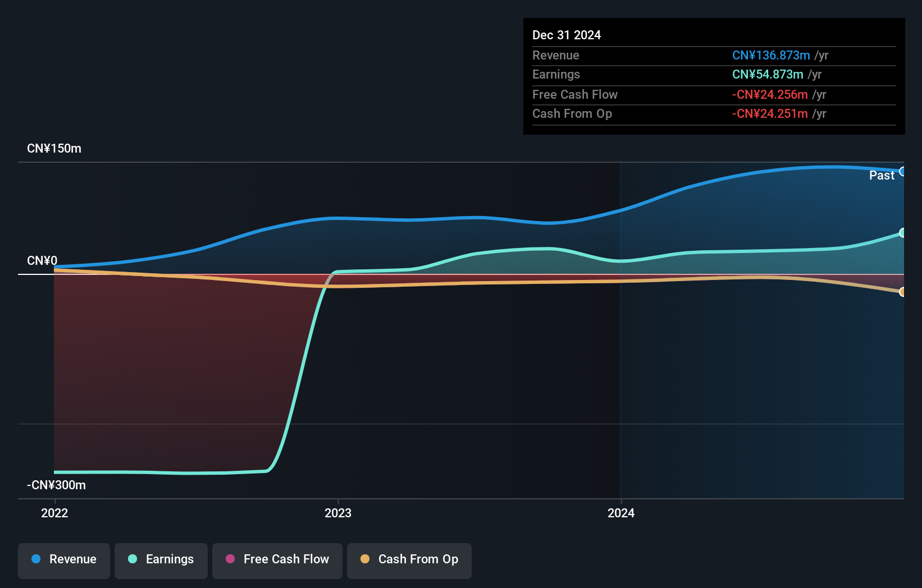Viewport: 922px width, 588px height.
Task: Click the -CN¥300m y-axis label
Action: pyautogui.click(x=57, y=485)
